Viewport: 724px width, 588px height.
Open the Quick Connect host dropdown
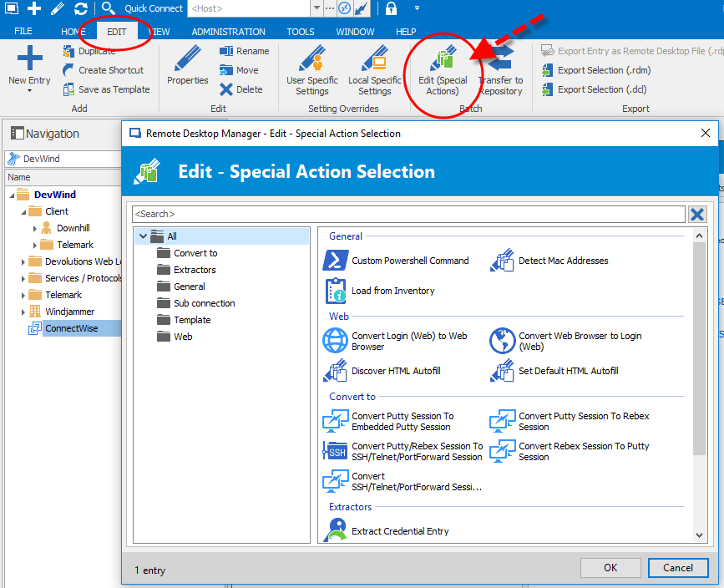coord(316,8)
